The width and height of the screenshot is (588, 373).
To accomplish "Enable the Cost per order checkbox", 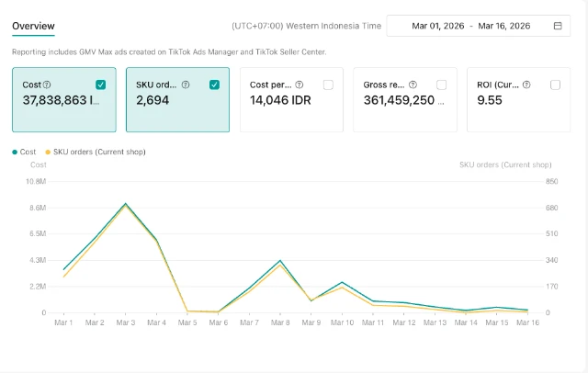I will coord(328,85).
